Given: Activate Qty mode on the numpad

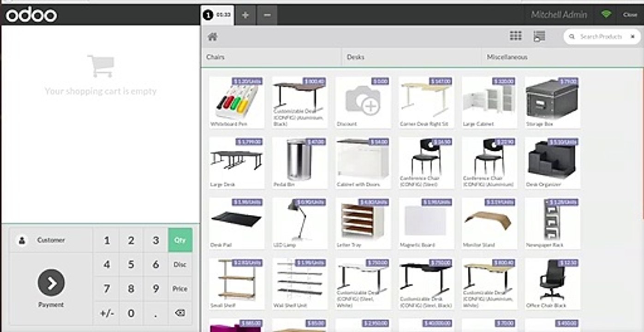Looking at the screenshot, I should pos(180,240).
